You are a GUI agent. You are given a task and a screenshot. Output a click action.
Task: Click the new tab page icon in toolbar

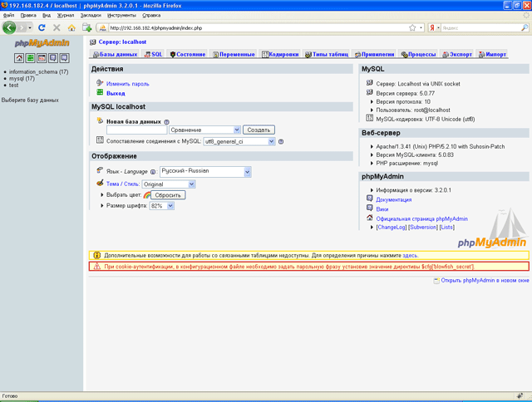pyautogui.click(x=86, y=27)
